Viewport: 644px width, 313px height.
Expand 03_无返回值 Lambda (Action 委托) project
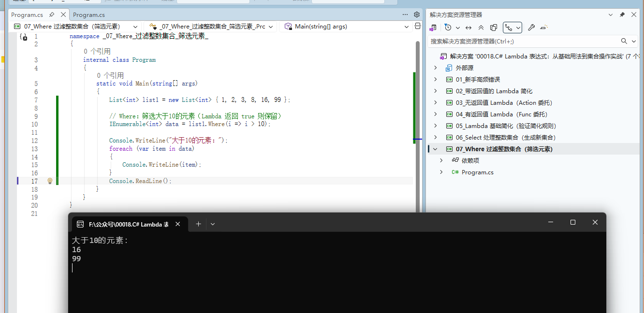[x=435, y=103]
